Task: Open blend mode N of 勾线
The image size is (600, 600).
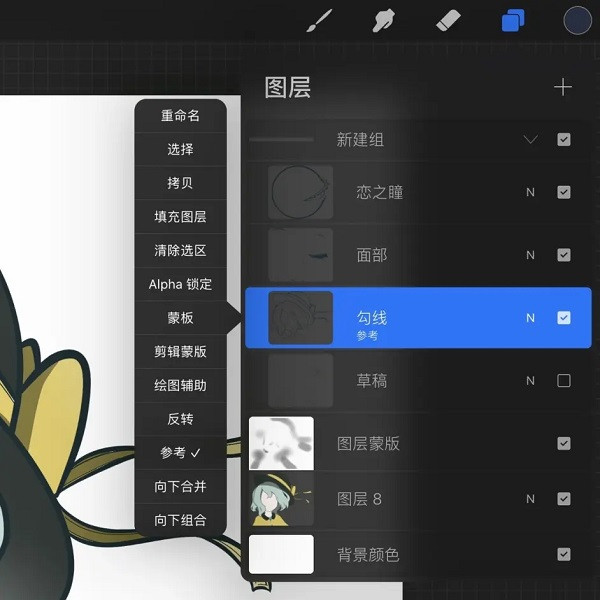Action: (530, 318)
